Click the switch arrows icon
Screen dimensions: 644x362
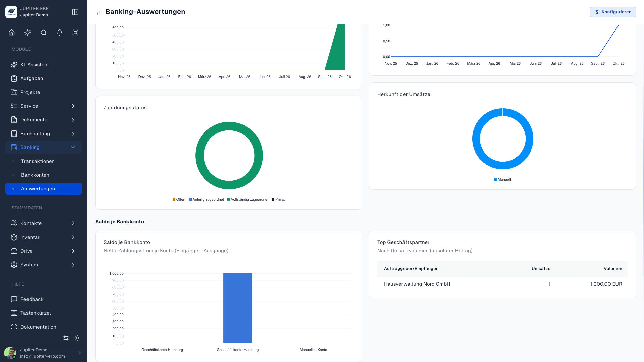click(66, 338)
